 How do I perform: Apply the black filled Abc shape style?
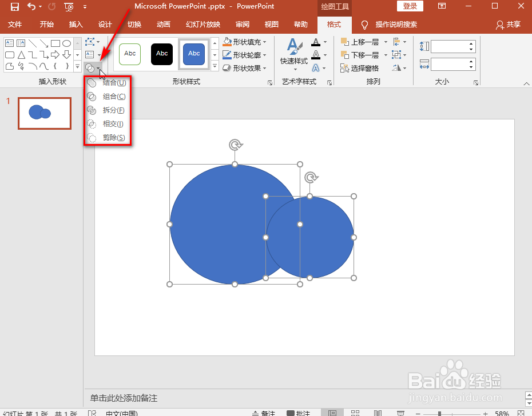162,54
